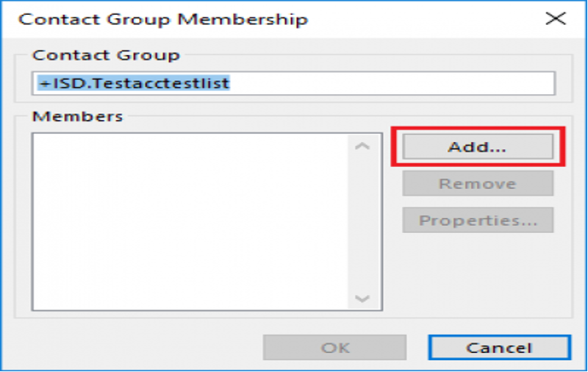
Task: Click empty panel area beneath Properties button
Action: click(478, 273)
